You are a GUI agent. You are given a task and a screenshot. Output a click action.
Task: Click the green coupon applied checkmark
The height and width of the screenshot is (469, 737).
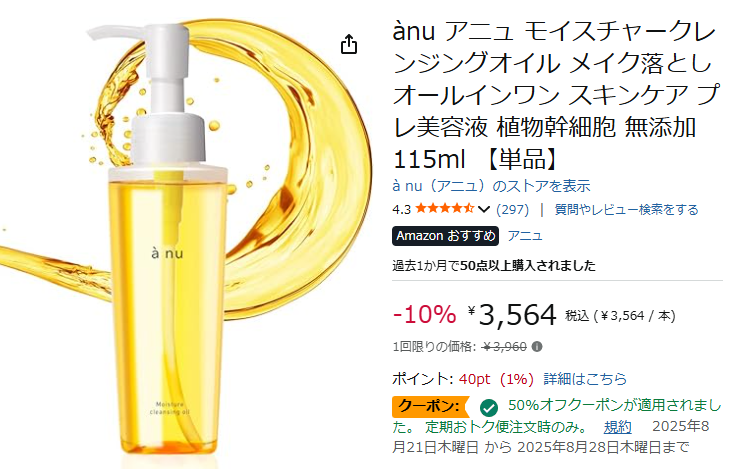coord(489,407)
